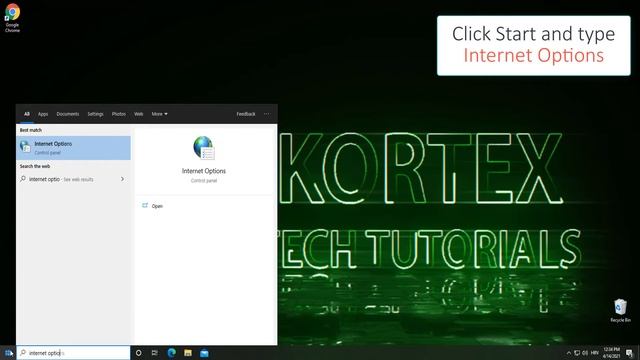The image size is (640, 360).
Task: Switch to the All search tab
Action: (x=27, y=114)
